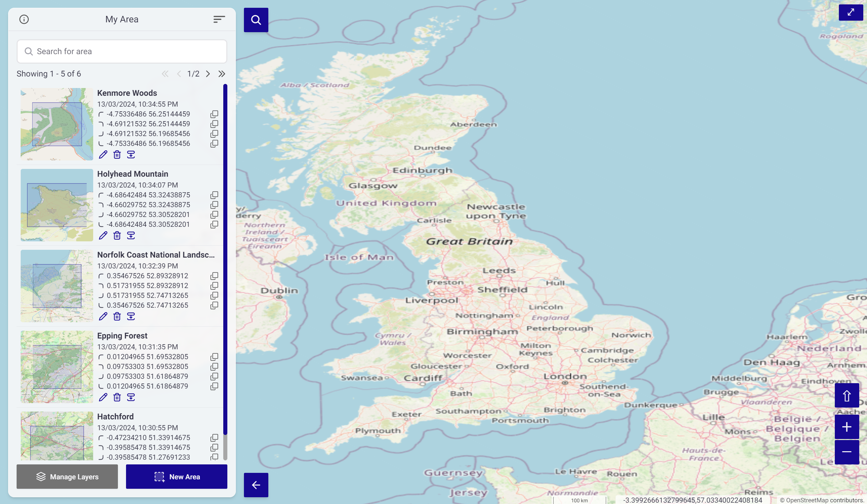The height and width of the screenshot is (504, 867).
Task: Copy Epping Forest coordinate 0.01204965 51.69532805
Action: click(x=214, y=357)
